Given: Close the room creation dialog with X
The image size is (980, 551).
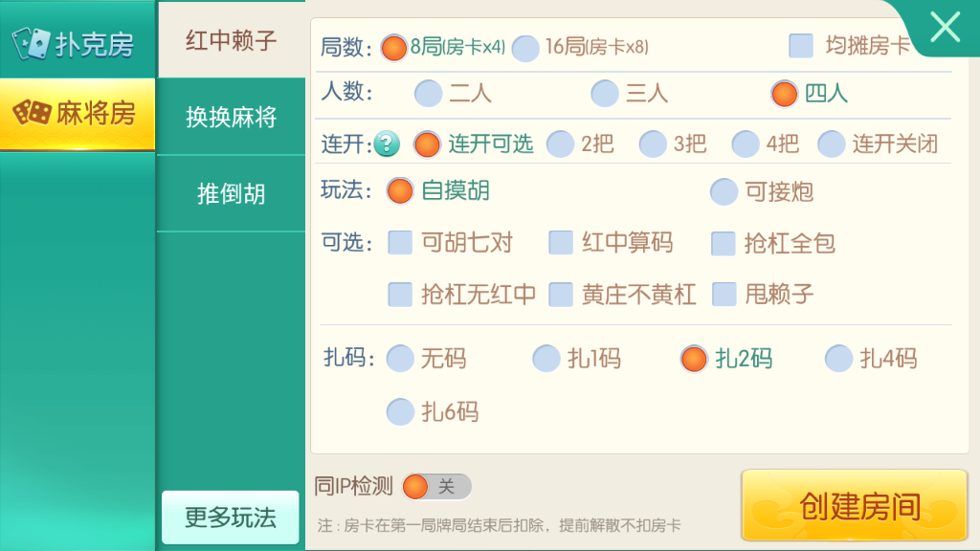Looking at the screenshot, I should click(945, 27).
